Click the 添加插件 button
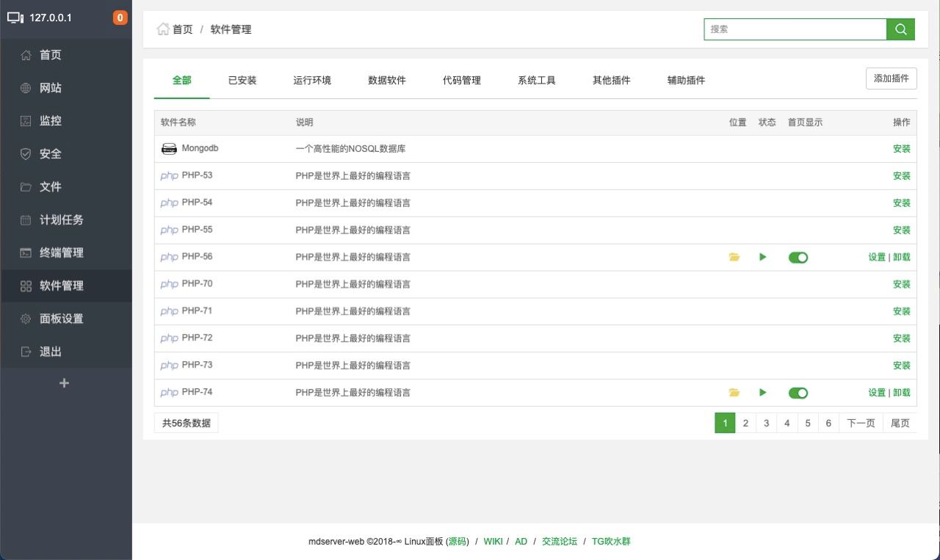This screenshot has height=560, width=940. (891, 78)
